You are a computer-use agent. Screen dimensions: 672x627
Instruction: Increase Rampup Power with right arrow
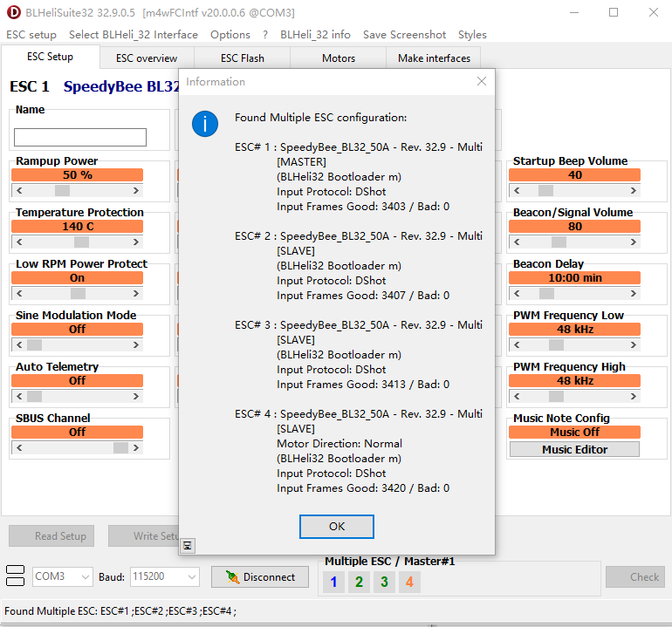[136, 191]
